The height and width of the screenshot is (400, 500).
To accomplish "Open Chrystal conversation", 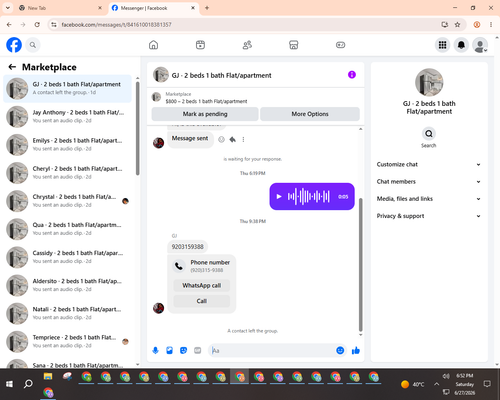I will 68,201.
